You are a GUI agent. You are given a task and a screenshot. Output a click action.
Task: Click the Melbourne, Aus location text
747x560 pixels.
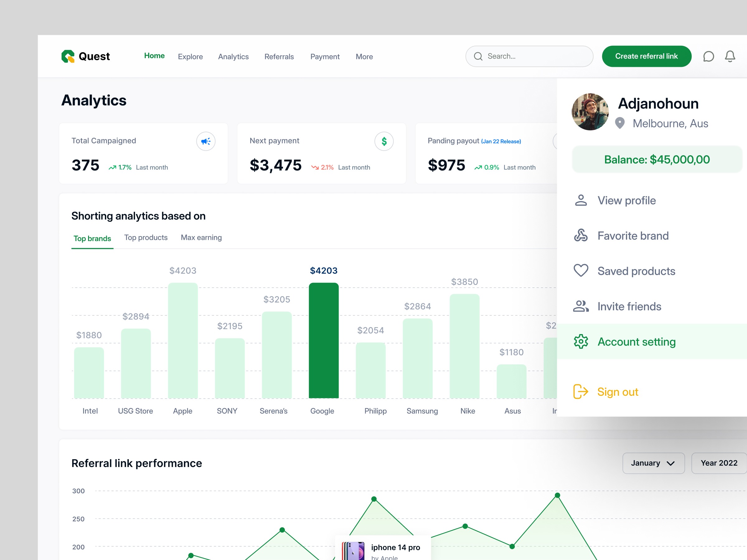point(670,124)
